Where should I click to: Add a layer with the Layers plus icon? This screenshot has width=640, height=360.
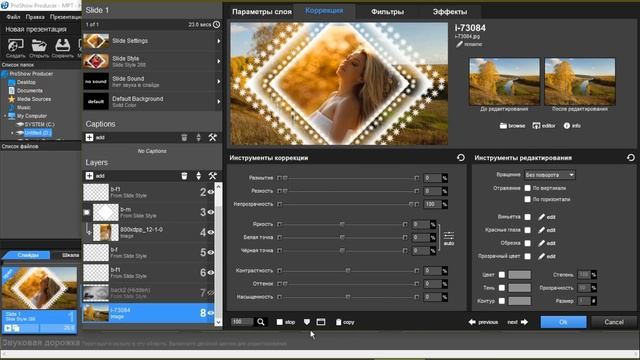[x=89, y=176]
